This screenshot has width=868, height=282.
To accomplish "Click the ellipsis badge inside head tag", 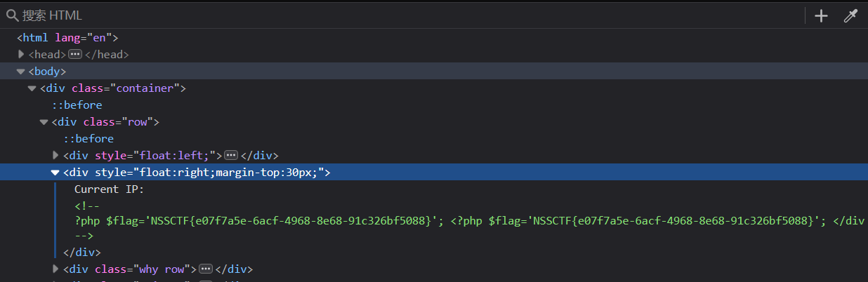I will coord(75,55).
